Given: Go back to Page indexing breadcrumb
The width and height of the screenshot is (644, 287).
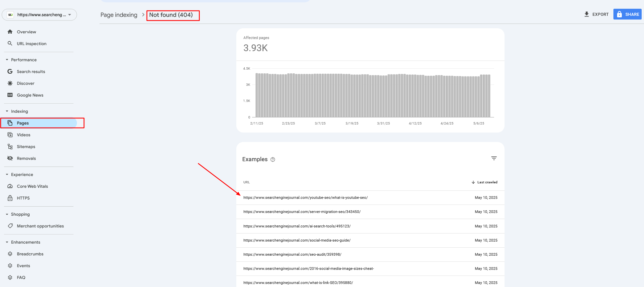Looking at the screenshot, I should [x=119, y=15].
